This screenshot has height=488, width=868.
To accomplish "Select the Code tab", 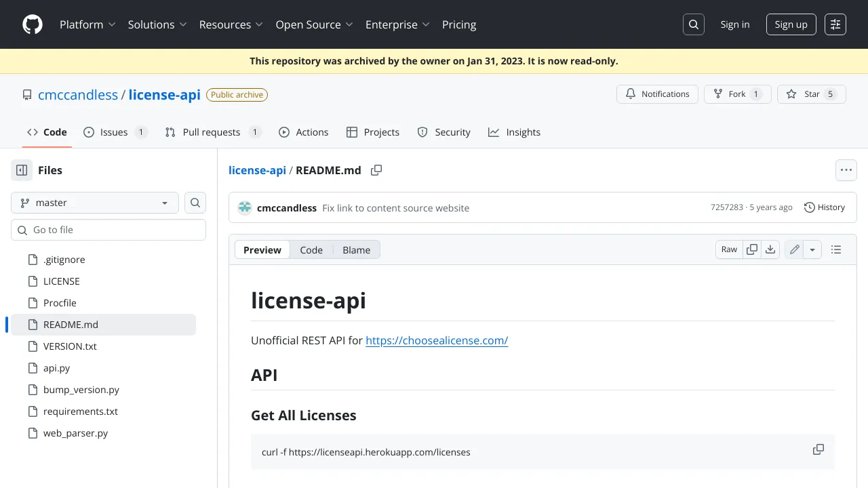I will (47, 132).
